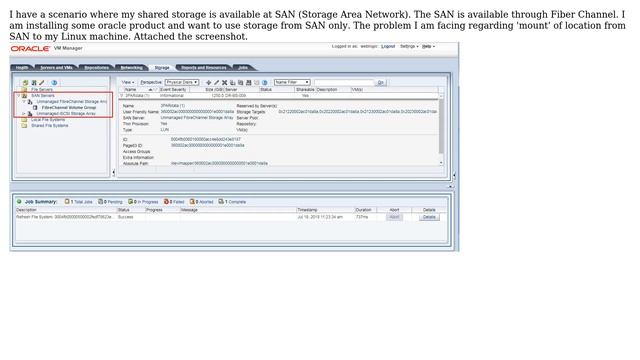Click the blue help icon in physical disk toolbar
This screenshot has width=640, height=360.
(264, 82)
